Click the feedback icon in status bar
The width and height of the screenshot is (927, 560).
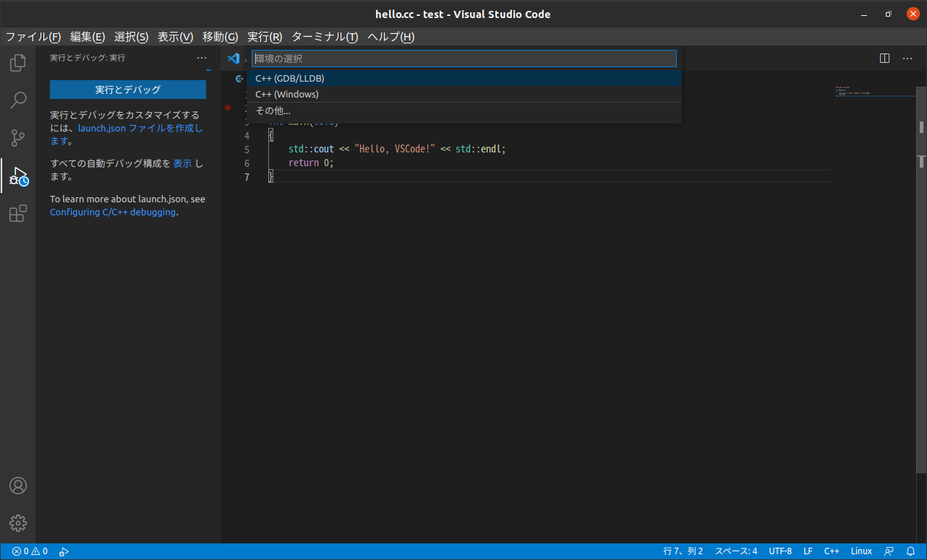pos(889,551)
